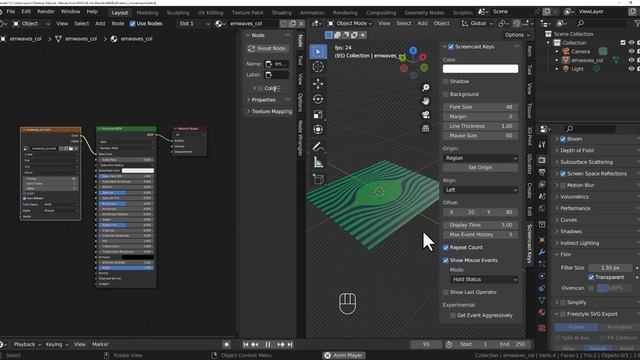
Task: Select the Add Cube tool
Action: tap(318, 179)
